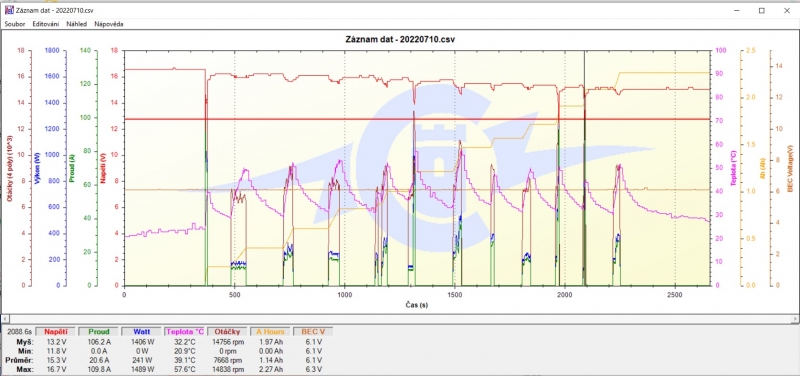Open the Nápověda menu
Viewport: 800px width, 376px height.
pyautogui.click(x=109, y=24)
